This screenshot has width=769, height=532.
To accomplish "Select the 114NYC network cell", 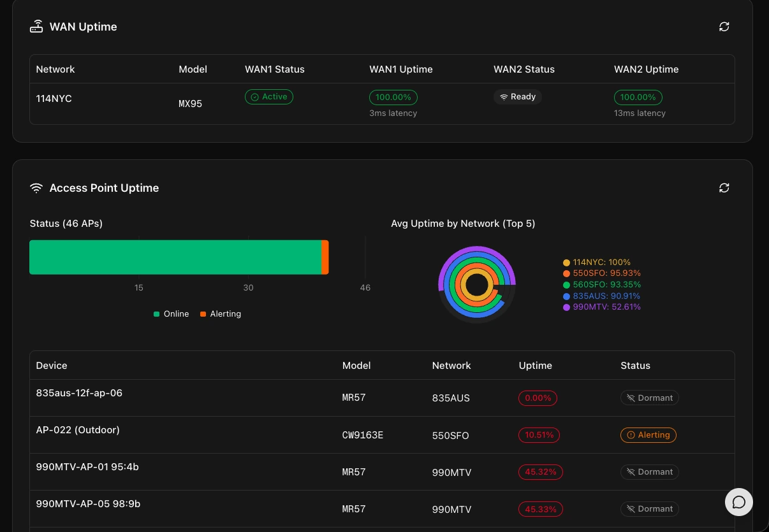I will tap(54, 99).
